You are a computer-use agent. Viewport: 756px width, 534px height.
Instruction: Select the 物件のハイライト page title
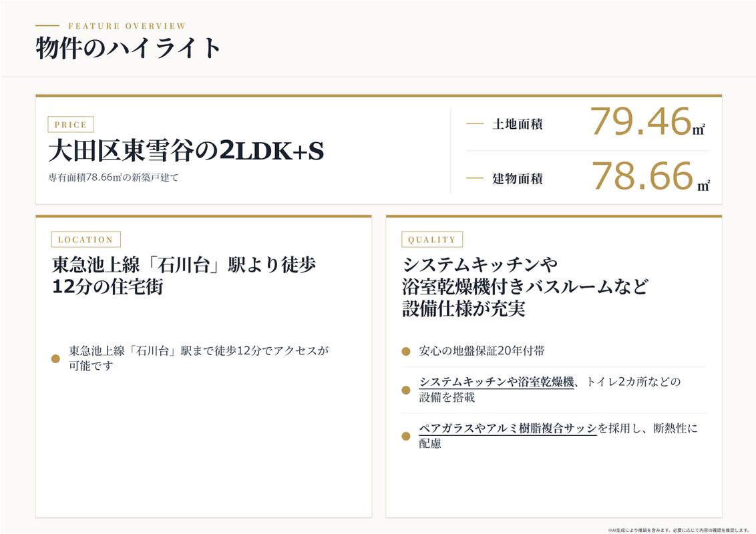128,47
